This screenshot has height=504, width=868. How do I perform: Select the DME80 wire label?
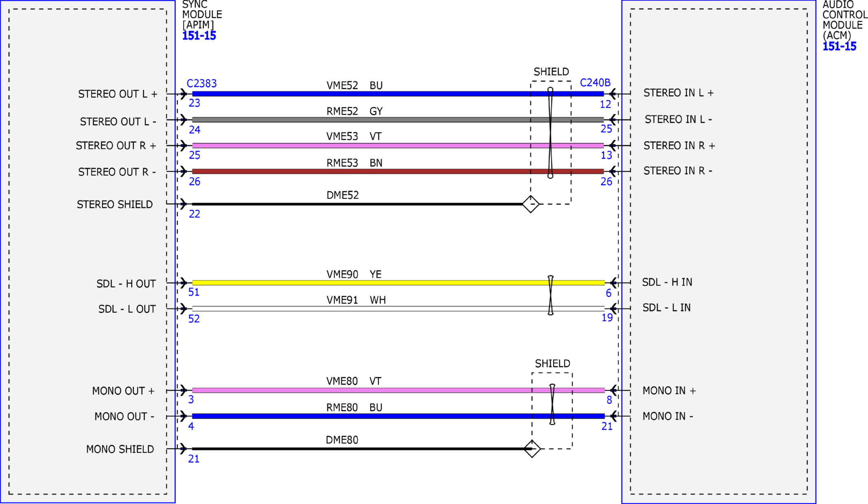[x=342, y=440]
